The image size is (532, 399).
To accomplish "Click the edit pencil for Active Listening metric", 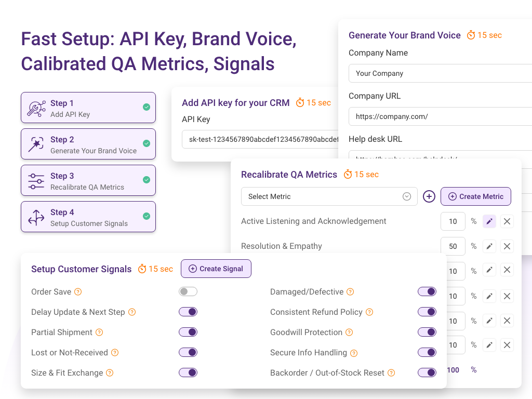I will point(489,221).
